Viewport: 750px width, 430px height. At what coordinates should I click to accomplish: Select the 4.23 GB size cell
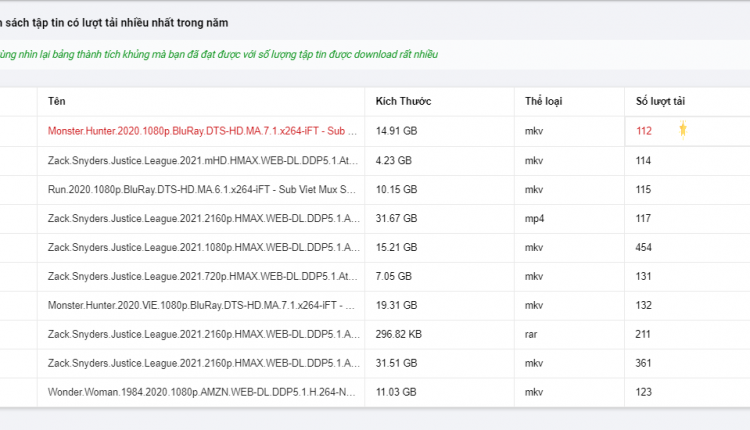click(x=394, y=160)
